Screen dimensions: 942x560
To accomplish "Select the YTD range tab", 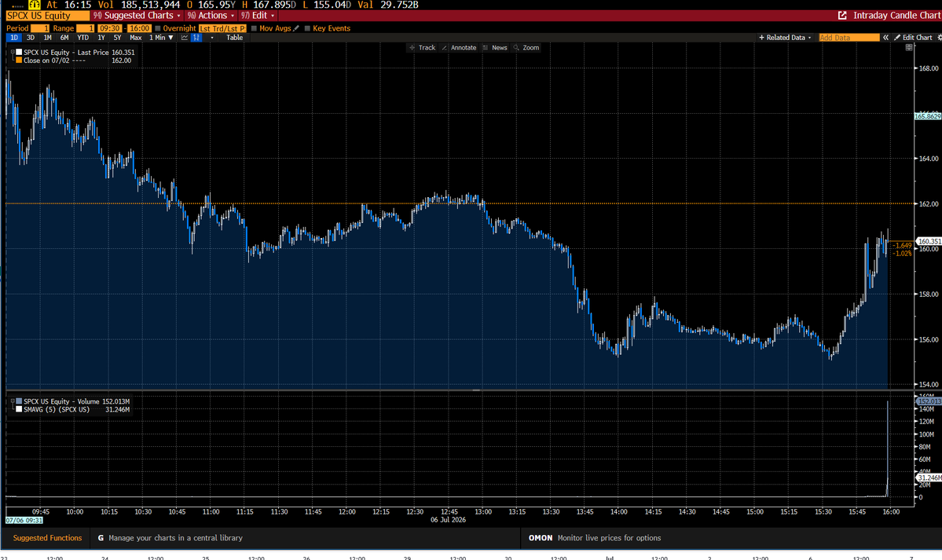I will pos(83,37).
